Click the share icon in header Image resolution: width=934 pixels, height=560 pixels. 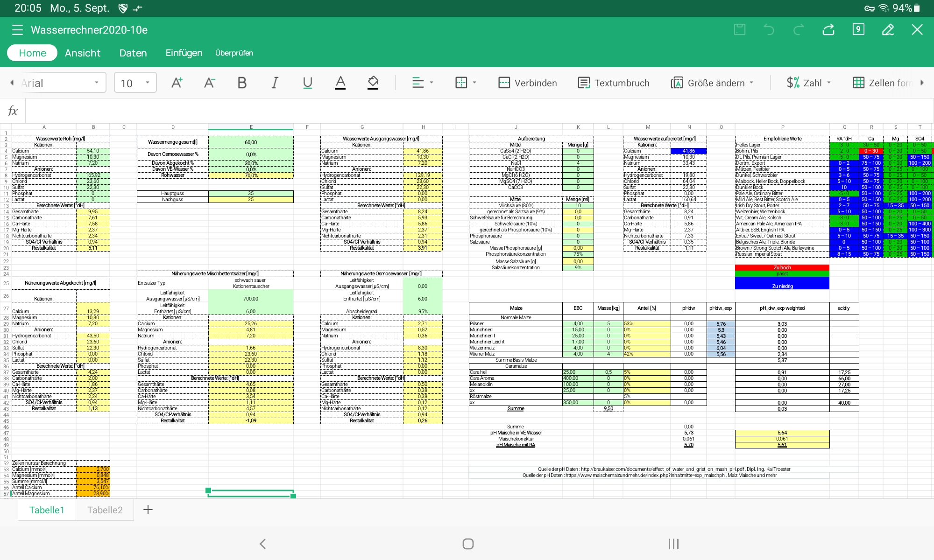[828, 30]
